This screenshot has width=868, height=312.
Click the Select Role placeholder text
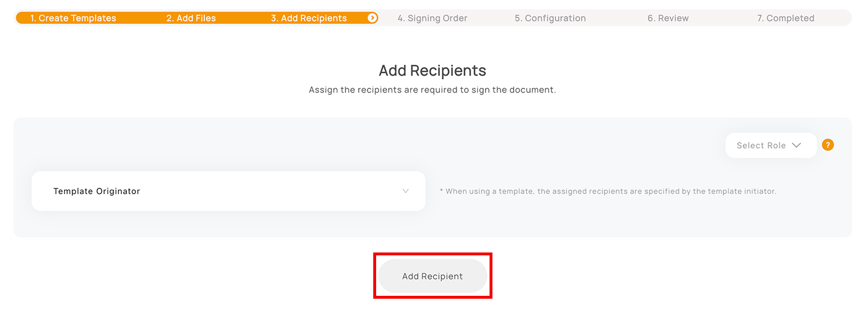tap(761, 146)
